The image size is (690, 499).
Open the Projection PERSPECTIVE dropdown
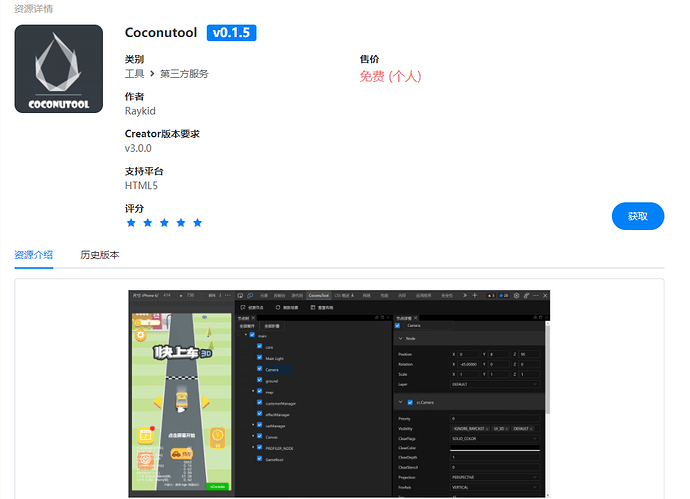[495, 477]
